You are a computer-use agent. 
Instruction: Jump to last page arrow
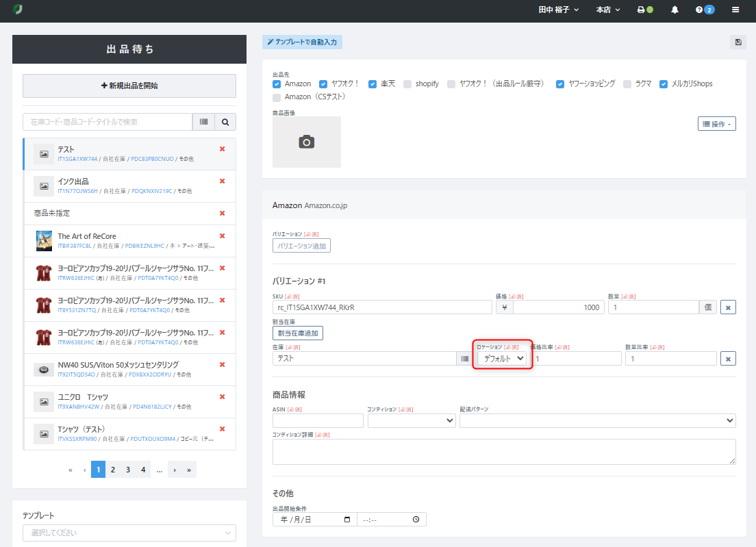(189, 470)
